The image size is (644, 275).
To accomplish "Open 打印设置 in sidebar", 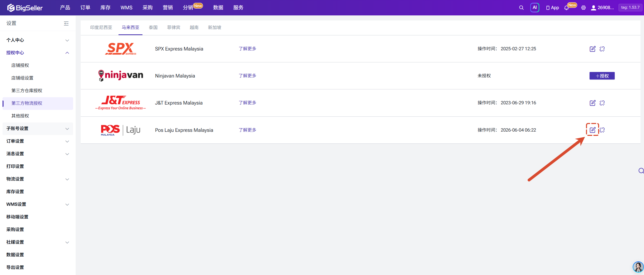I will click(x=15, y=166).
